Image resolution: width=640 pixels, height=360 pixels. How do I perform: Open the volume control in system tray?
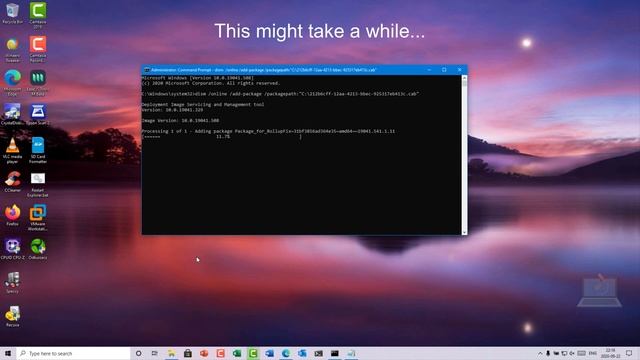pos(572,353)
